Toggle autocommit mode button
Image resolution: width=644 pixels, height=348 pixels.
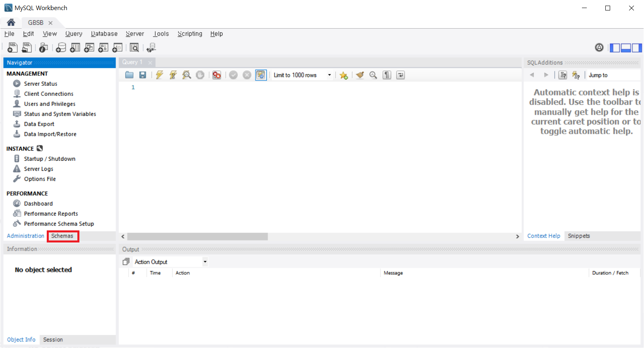pos(261,75)
